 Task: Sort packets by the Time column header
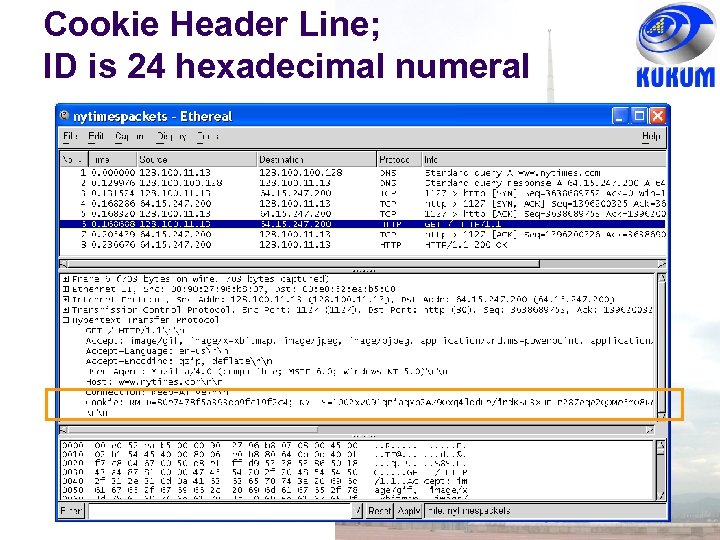(x=113, y=159)
